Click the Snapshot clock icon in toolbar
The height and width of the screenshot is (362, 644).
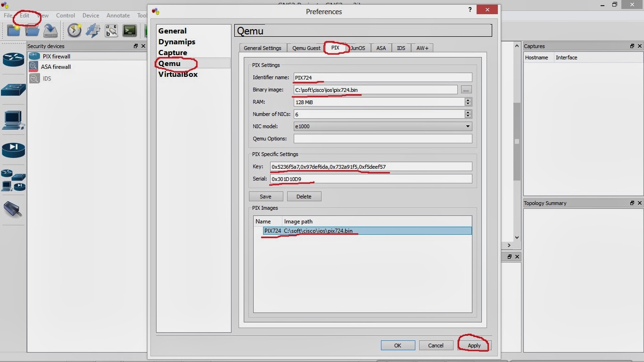[x=74, y=31]
